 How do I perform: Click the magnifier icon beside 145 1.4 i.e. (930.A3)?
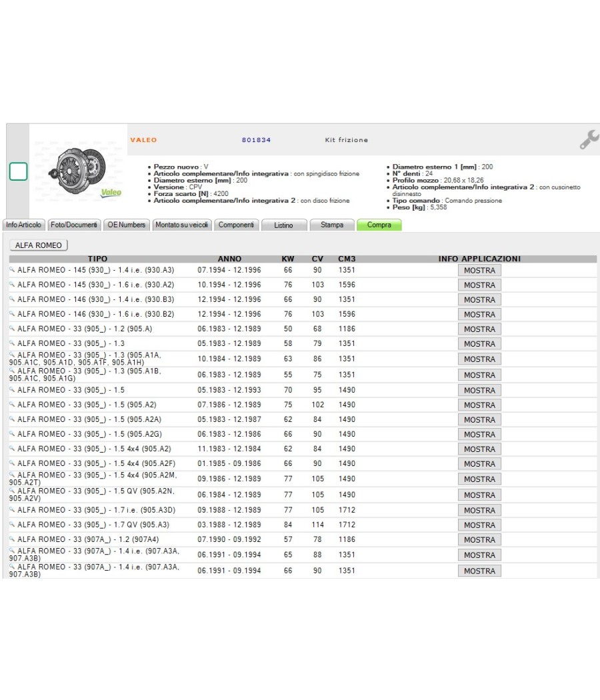[12, 269]
